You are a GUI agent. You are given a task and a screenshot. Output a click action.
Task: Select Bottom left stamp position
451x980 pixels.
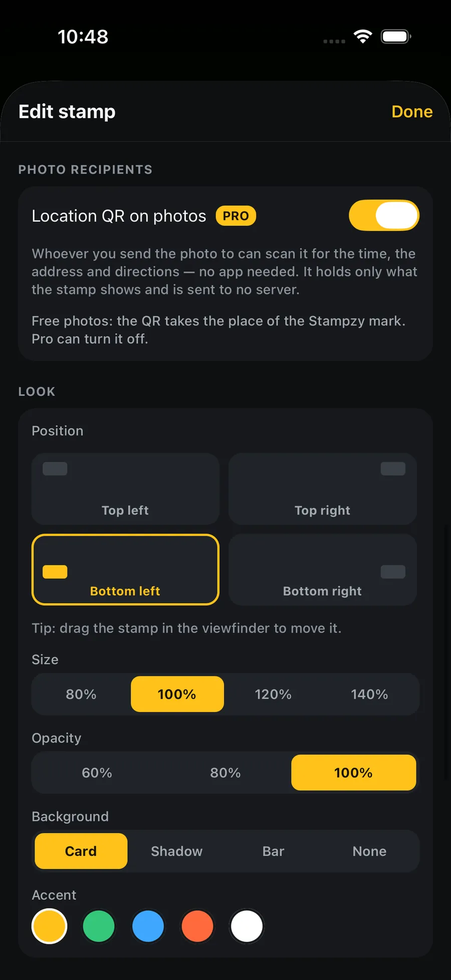(x=125, y=570)
